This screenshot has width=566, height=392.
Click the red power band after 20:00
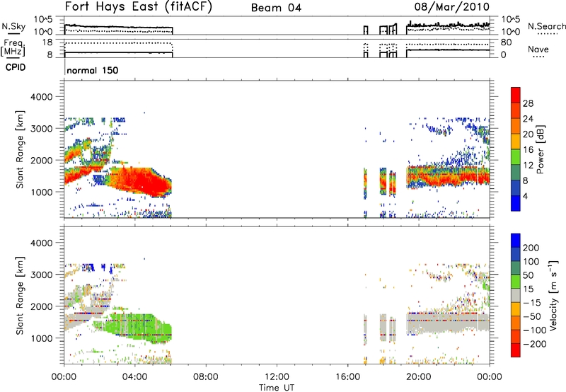pos(448,177)
